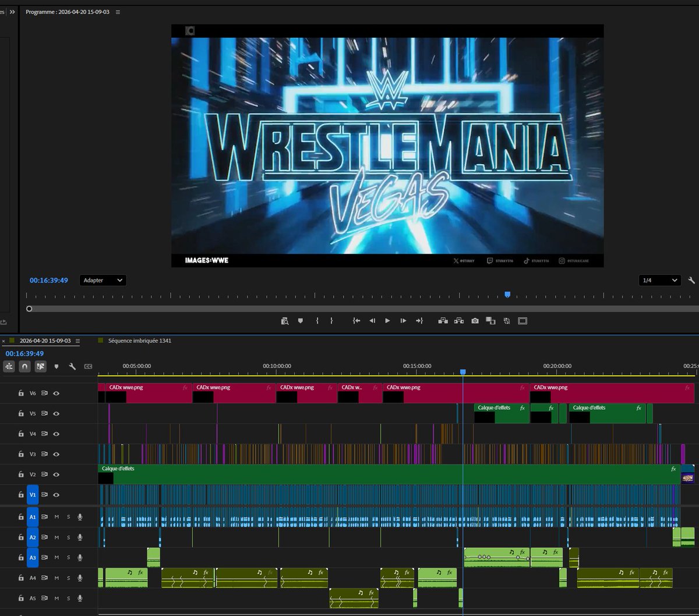Click the timeline panel timecode
Viewport: 699px width, 616px height.
tap(24, 353)
